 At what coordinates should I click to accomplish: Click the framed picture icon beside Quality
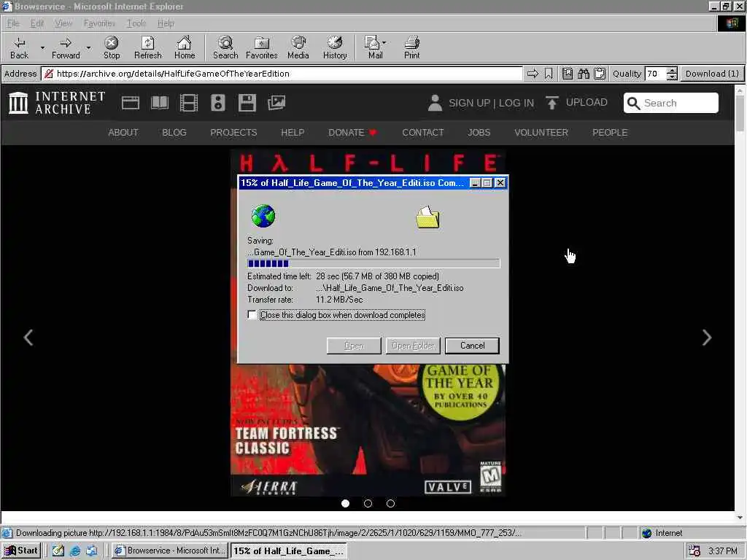click(567, 74)
